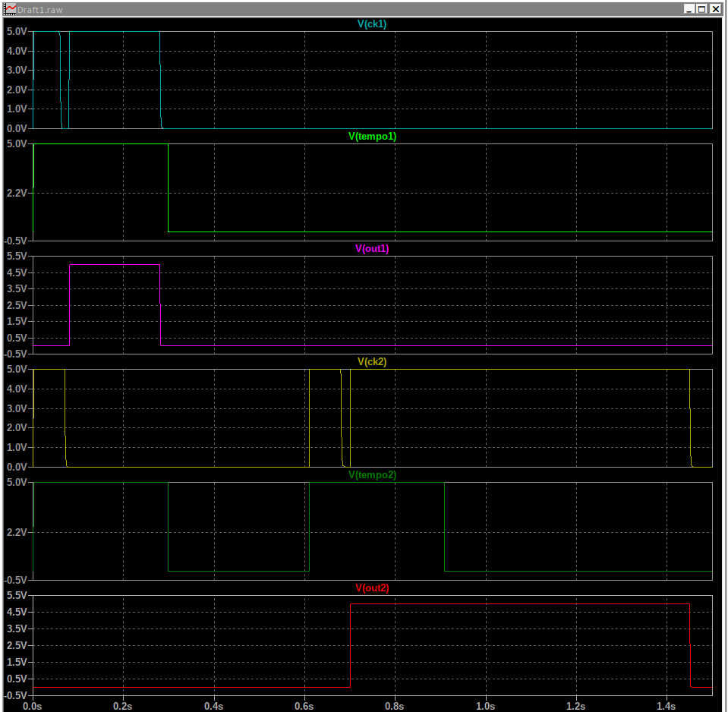The image size is (728, 712).
Task: Click the V(out1) trace label
Action: [373, 248]
